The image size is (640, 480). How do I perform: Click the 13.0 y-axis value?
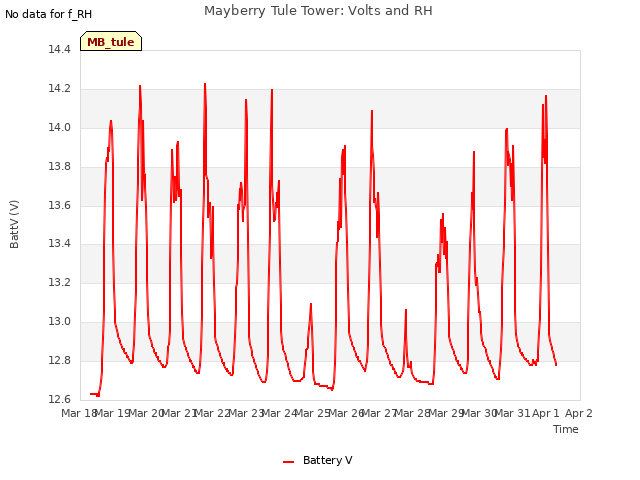pyautogui.click(x=60, y=321)
